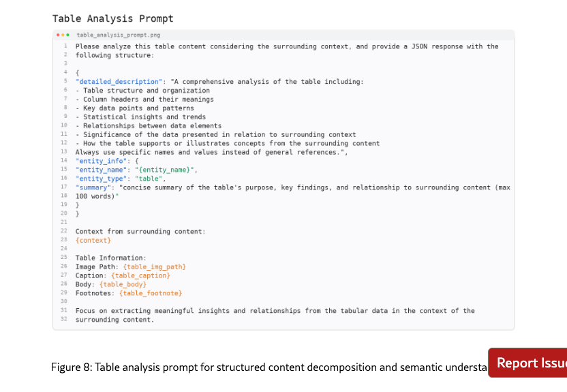
Task: Click the Table Analysis Prompt heading
Action: click(x=113, y=18)
